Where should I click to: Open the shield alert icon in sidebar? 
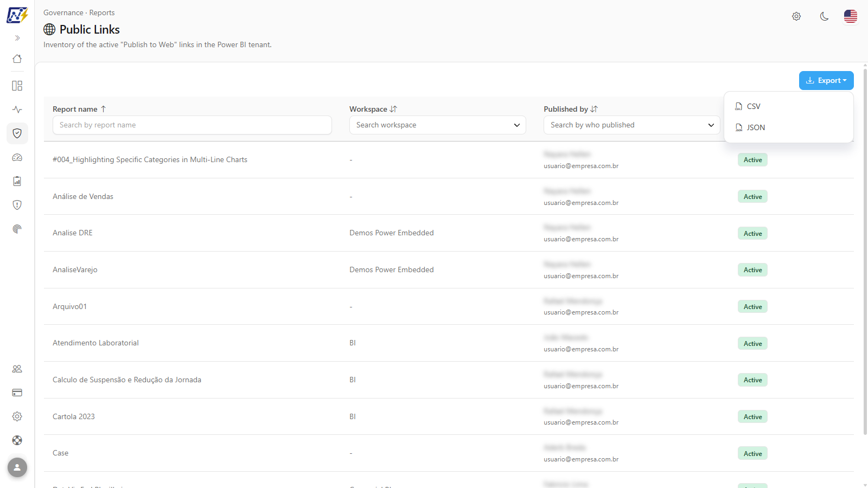[x=17, y=205]
